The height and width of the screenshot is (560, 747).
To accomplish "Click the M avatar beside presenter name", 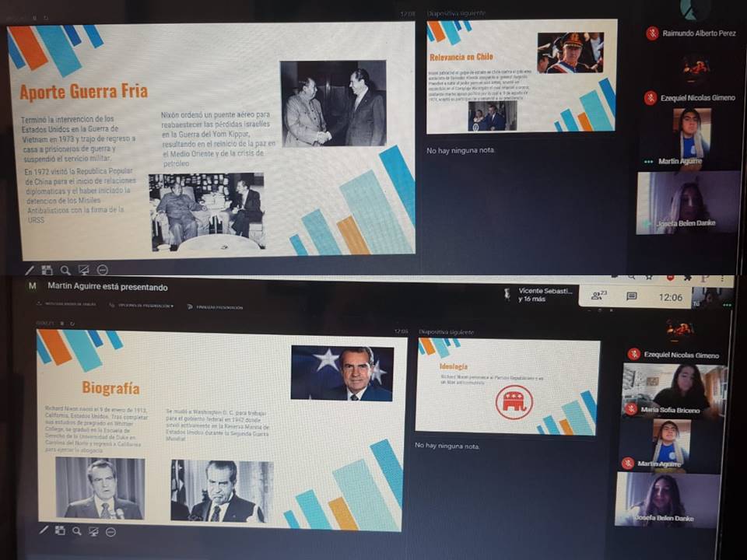I will pos(33,285).
